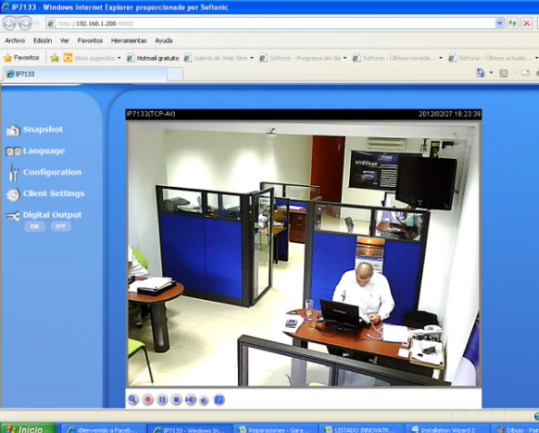This screenshot has height=433, width=539.
Task: Click the 2012/02/27 timestamp on video
Action: coord(449,114)
